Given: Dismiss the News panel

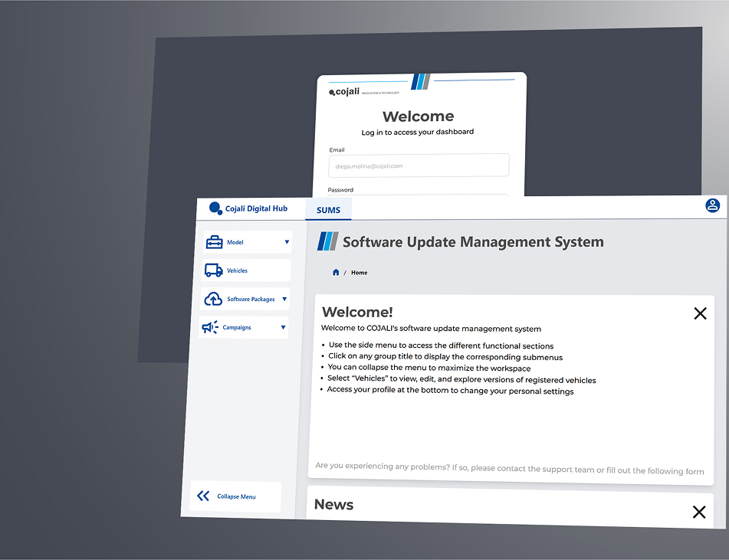Looking at the screenshot, I should 698,513.
